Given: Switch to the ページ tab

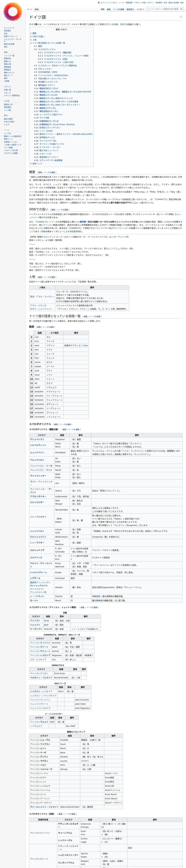Looking at the screenshot, I should click(30, 9).
